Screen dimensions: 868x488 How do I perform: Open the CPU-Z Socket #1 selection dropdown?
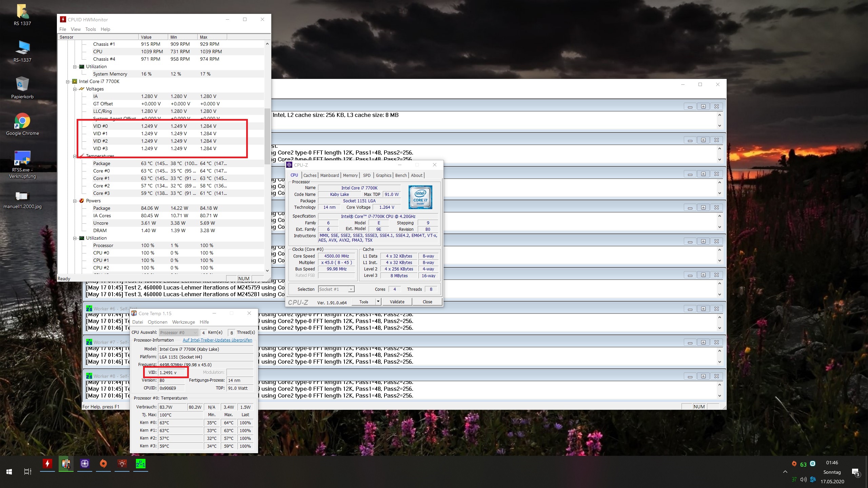coord(351,289)
